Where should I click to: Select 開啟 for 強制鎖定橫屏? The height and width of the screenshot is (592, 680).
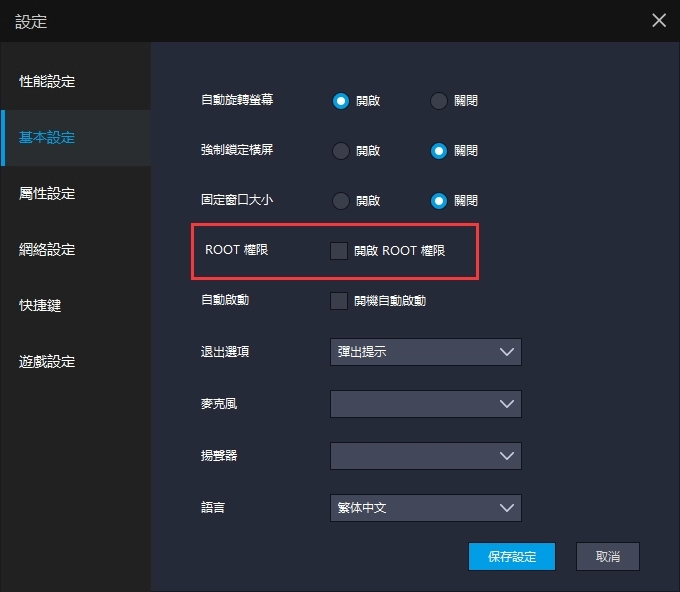(x=341, y=150)
